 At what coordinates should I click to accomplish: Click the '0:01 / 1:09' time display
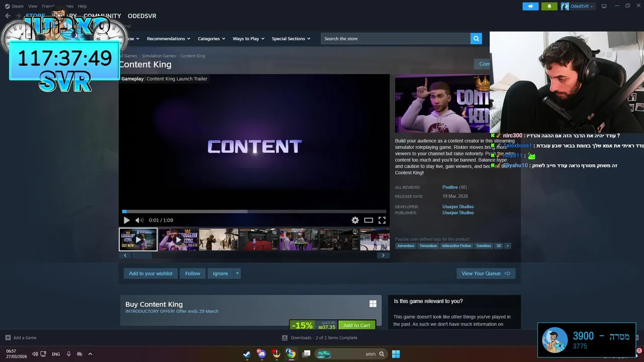[161, 220]
